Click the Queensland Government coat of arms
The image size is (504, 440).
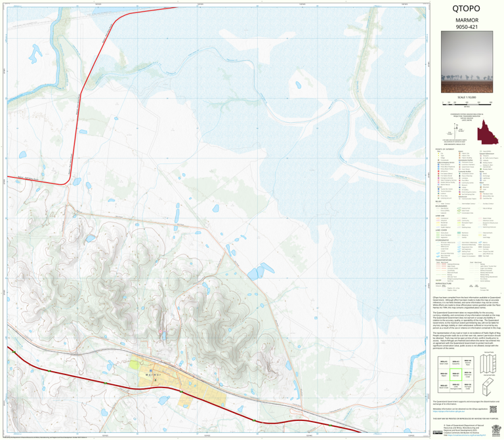coord(496,430)
